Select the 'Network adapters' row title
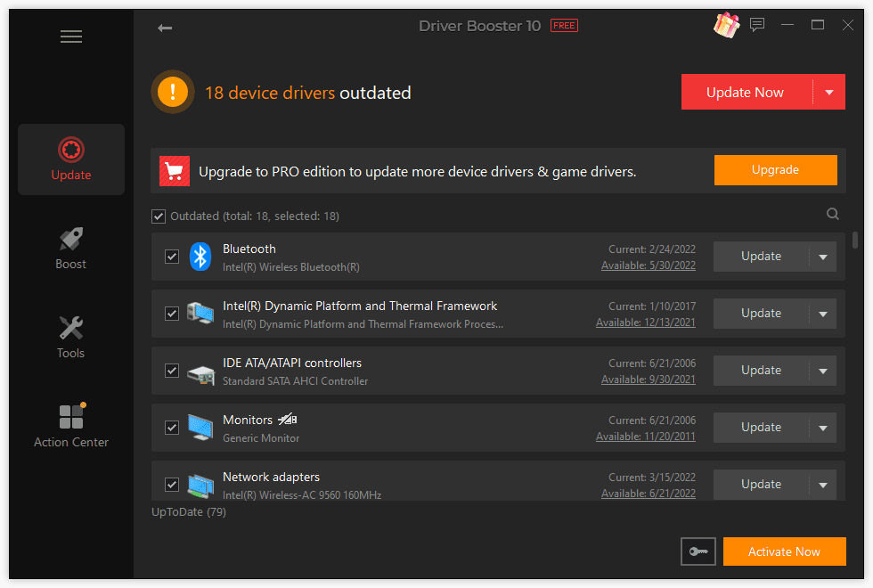This screenshot has height=588, width=873. pos(271,478)
